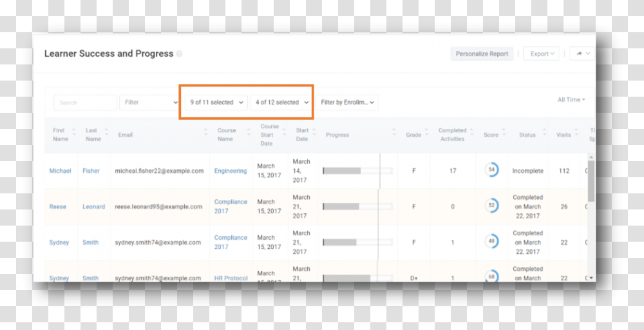Open the All Time date range selector
644x330 pixels.
(571, 99)
